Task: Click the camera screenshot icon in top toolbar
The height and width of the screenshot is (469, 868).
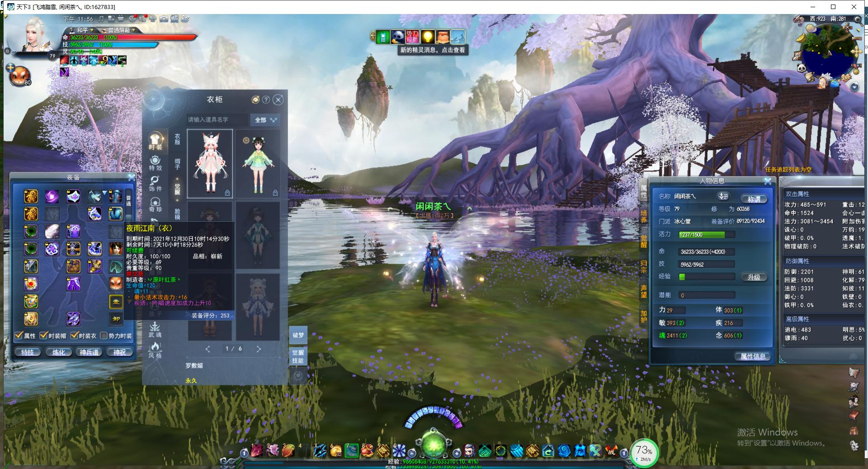Action: point(163,19)
